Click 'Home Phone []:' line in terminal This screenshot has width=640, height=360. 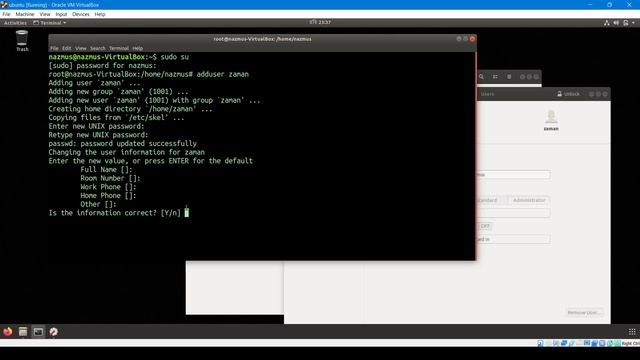tap(108, 196)
